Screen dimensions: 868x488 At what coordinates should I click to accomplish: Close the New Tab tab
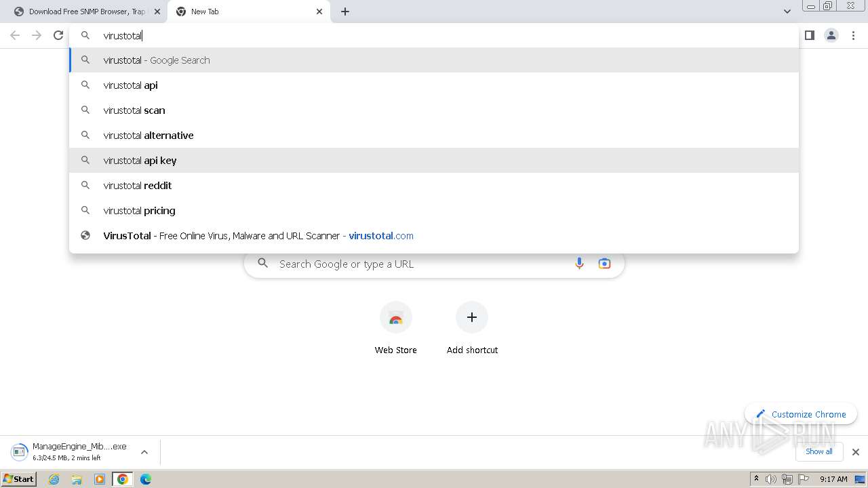319,12
